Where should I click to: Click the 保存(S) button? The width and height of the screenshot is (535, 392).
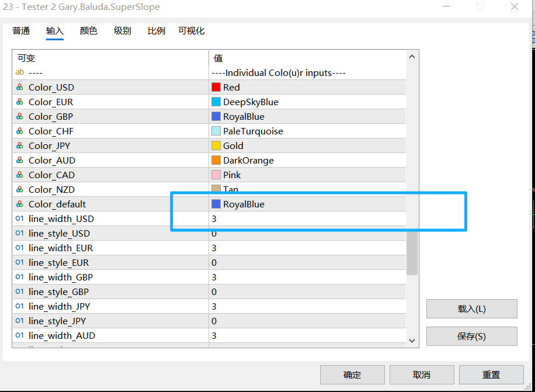pyautogui.click(x=471, y=337)
